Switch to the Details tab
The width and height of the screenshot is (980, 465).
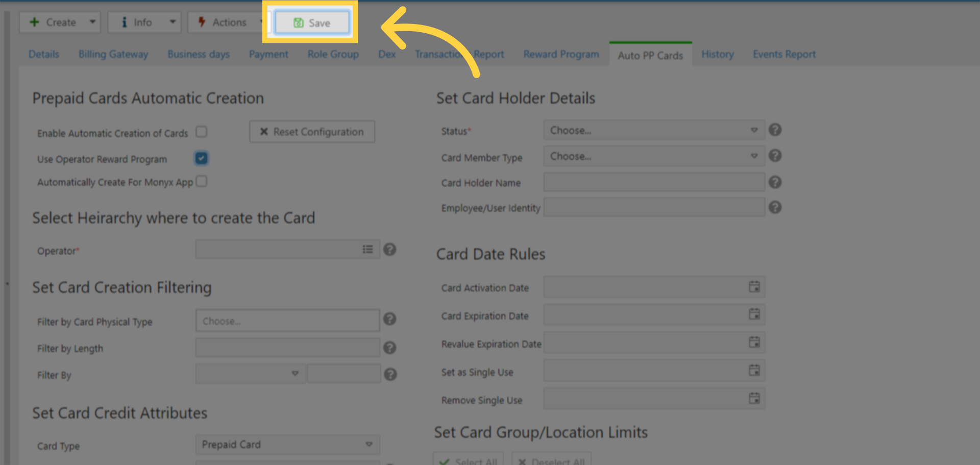coord(44,54)
